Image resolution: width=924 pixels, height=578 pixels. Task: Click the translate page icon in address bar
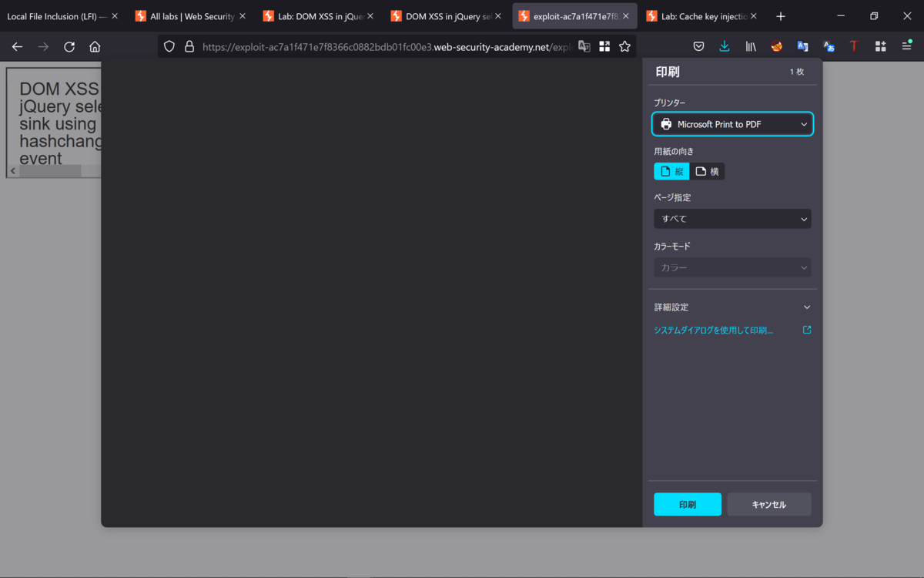click(x=584, y=46)
